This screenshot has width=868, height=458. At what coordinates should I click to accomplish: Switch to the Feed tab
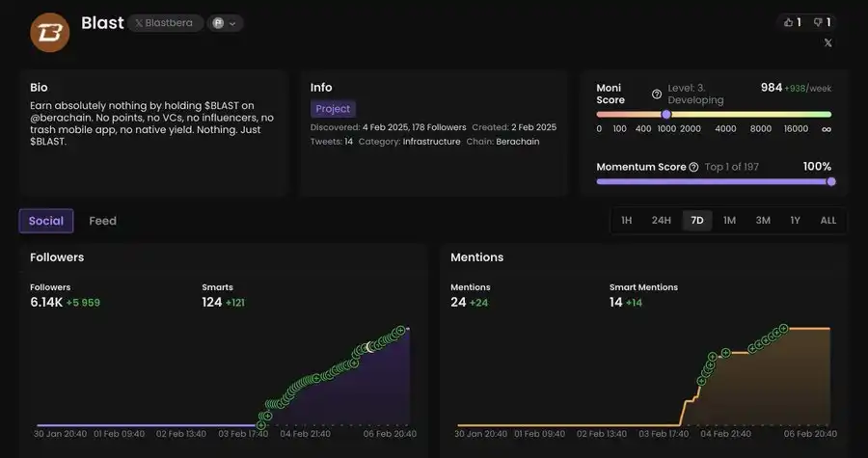(x=102, y=221)
